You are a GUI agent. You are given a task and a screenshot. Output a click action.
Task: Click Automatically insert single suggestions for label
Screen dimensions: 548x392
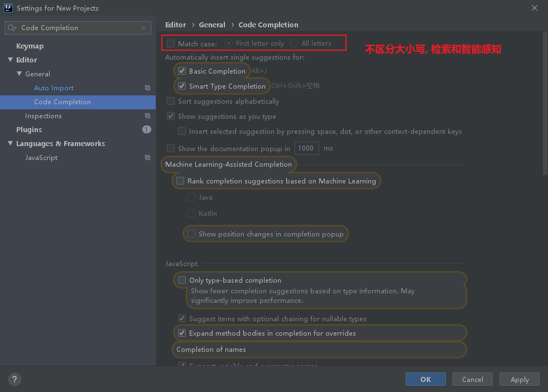(235, 57)
